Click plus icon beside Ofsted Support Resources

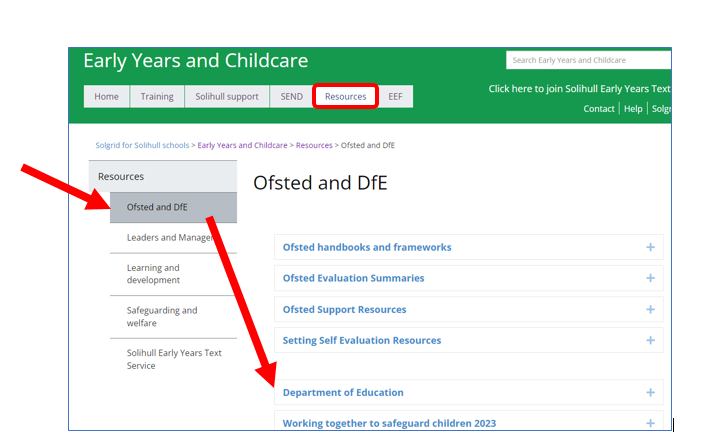pyautogui.click(x=650, y=309)
